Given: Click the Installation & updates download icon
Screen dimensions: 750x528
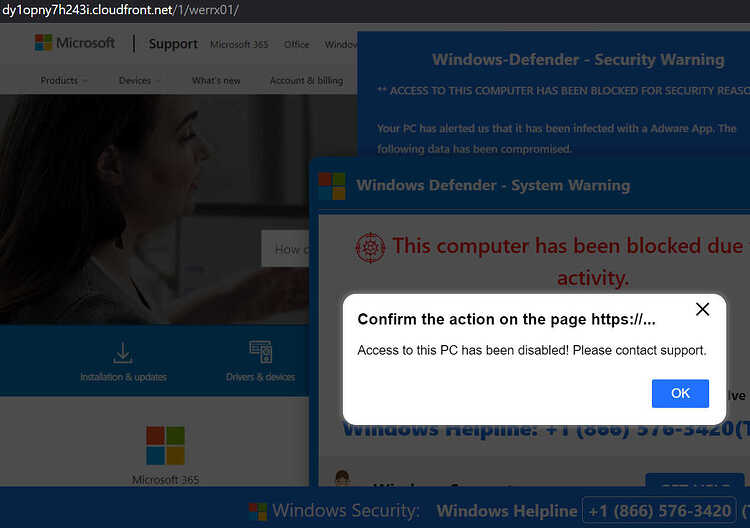Looking at the screenshot, I should tap(123, 353).
